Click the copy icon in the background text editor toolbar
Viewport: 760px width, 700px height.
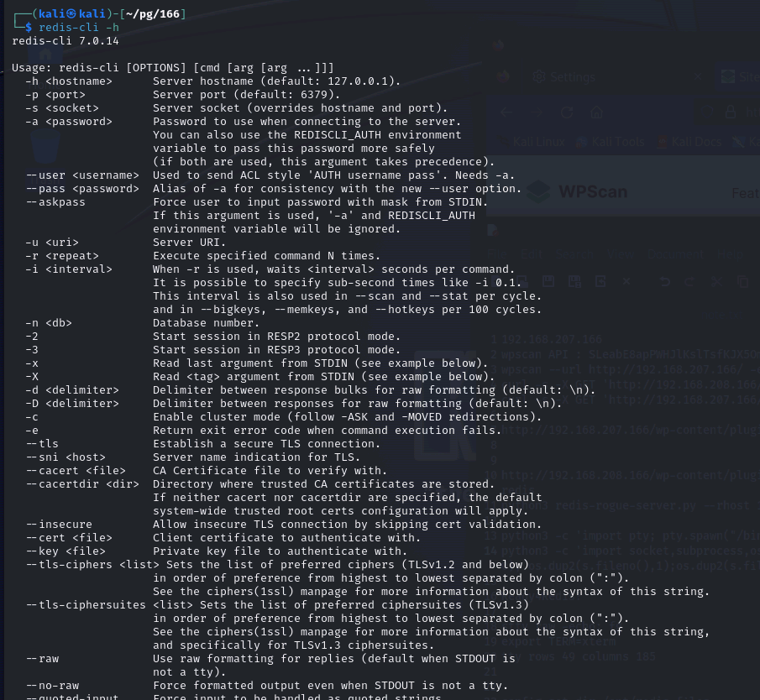(742, 281)
